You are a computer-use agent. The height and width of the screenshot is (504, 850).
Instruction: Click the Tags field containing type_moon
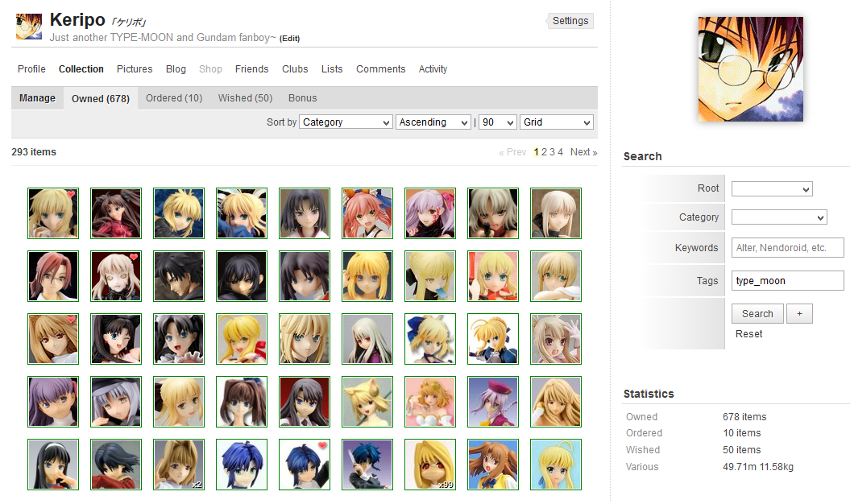[x=787, y=280]
